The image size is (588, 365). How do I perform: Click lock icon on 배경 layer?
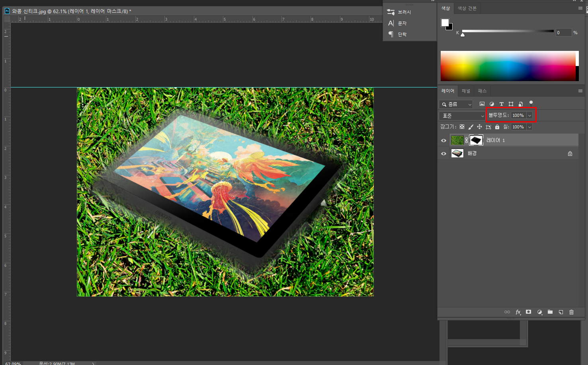(x=570, y=153)
